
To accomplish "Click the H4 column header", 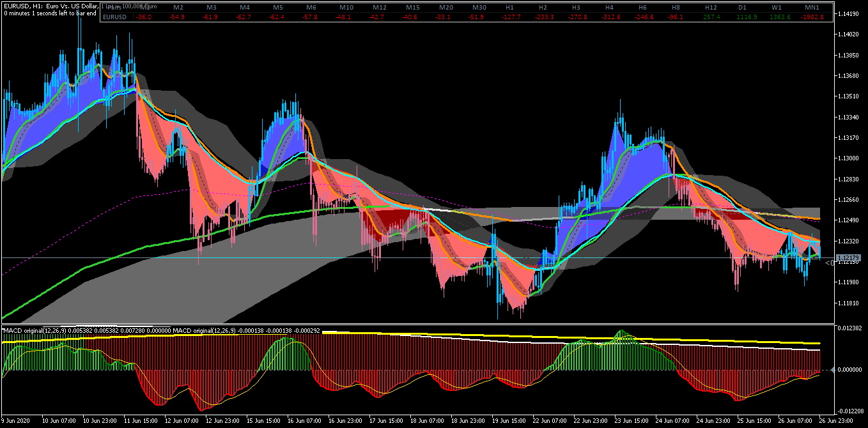I will click(609, 7).
